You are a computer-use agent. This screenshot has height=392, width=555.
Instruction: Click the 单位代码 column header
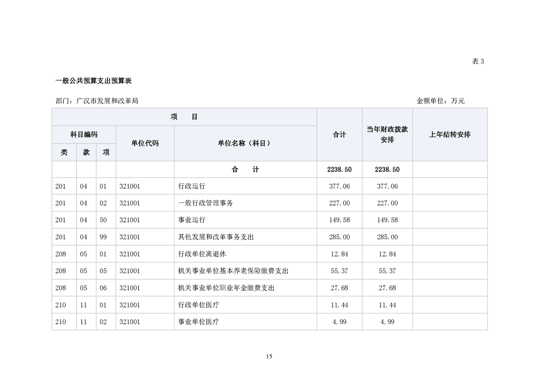point(145,143)
